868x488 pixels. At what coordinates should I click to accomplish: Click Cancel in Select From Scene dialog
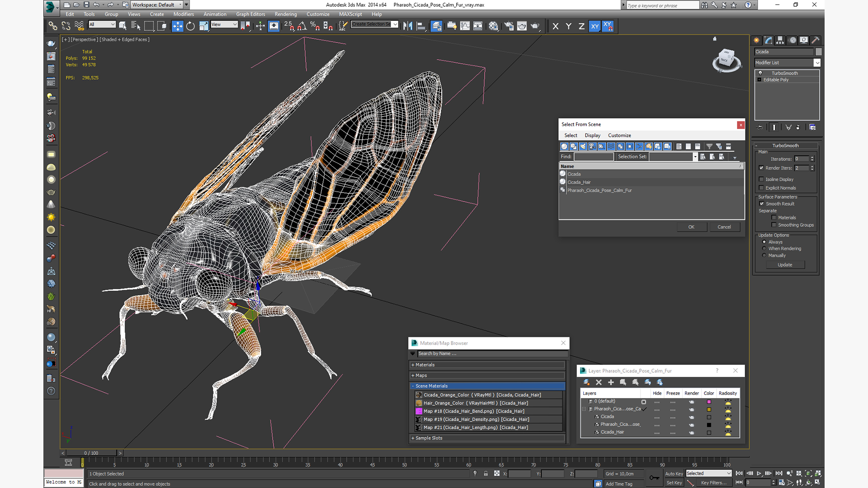pyautogui.click(x=724, y=227)
